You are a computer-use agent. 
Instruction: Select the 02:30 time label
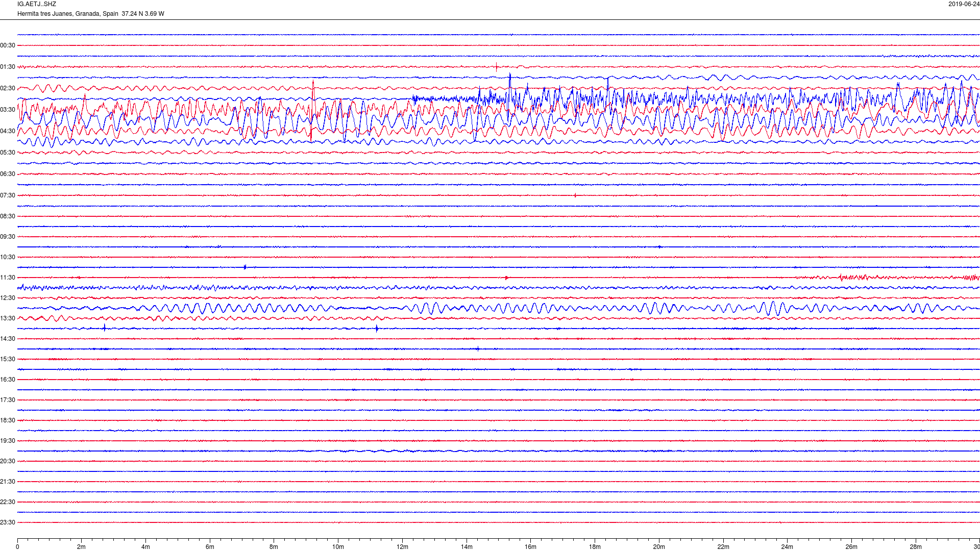click(x=8, y=88)
